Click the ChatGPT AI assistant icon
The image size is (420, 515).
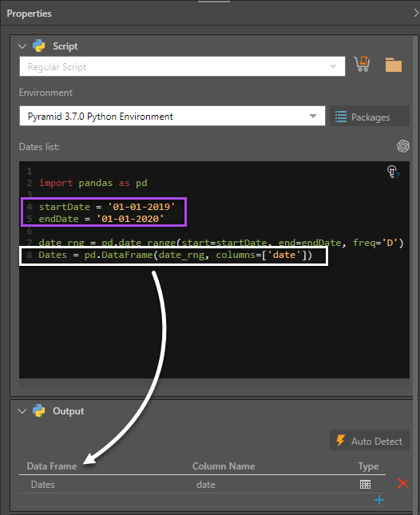pyautogui.click(x=403, y=146)
